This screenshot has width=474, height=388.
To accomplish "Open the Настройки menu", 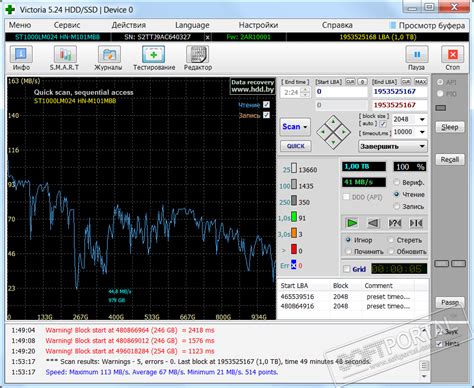I will 258,25.
